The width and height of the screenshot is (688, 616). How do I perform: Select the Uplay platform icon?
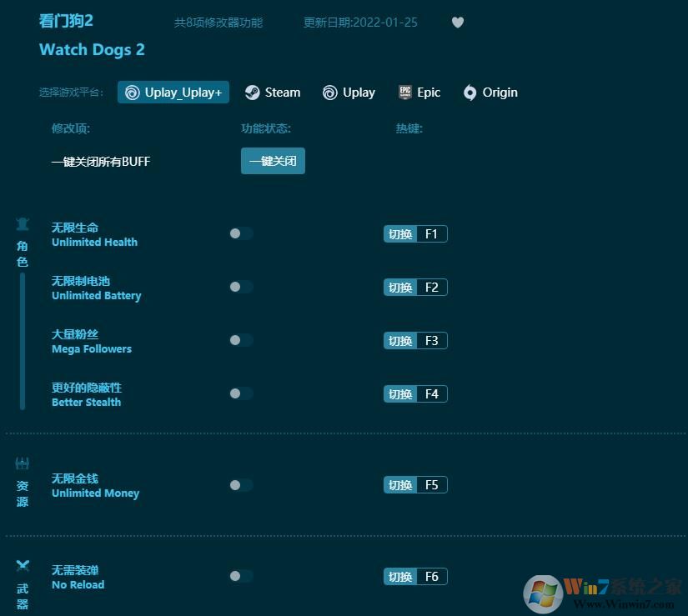[x=330, y=93]
